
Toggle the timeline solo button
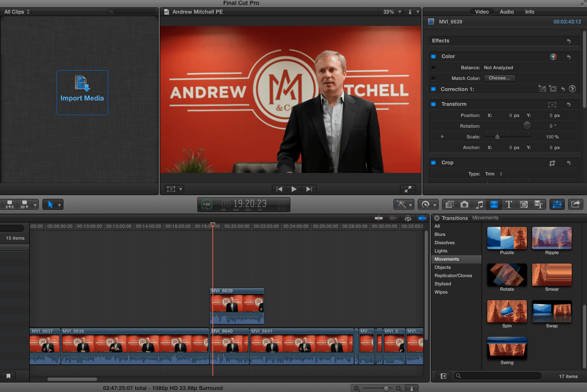pyautogui.click(x=408, y=218)
